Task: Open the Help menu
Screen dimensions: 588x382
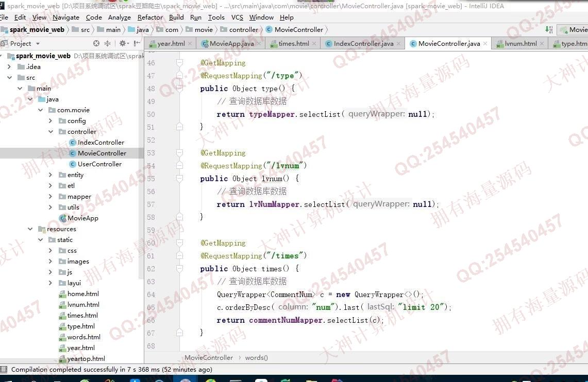Action: point(287,17)
